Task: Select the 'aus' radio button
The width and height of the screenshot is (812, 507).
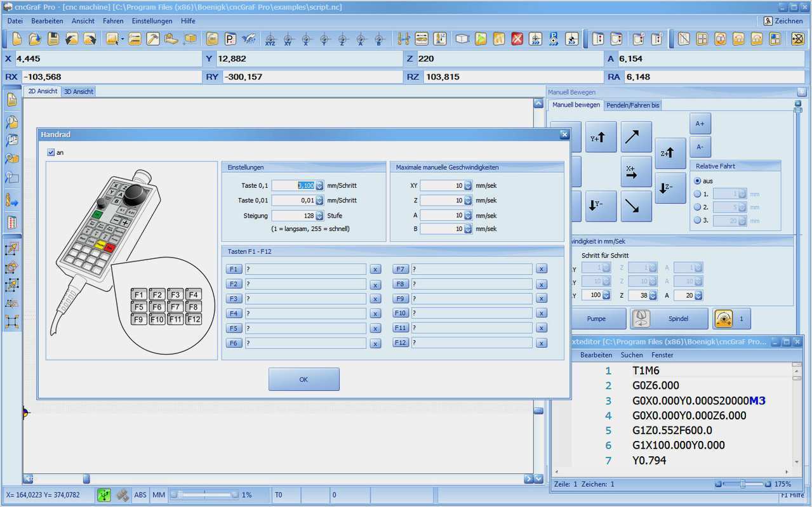Action: coord(698,181)
